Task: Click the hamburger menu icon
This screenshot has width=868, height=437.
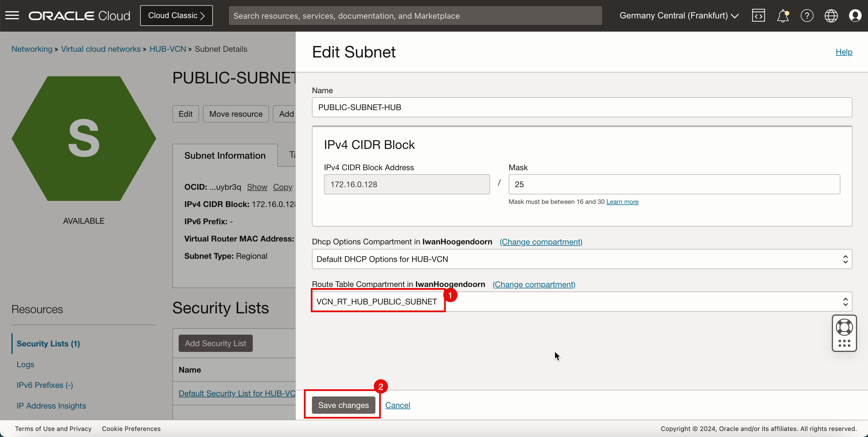Action: [x=12, y=15]
